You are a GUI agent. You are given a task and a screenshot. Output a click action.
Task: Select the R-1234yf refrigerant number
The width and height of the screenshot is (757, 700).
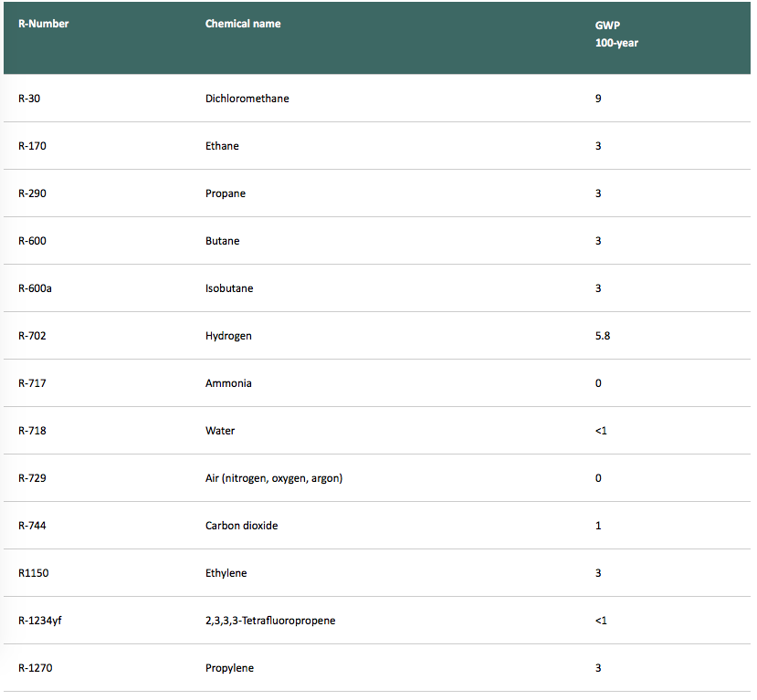[x=40, y=621]
